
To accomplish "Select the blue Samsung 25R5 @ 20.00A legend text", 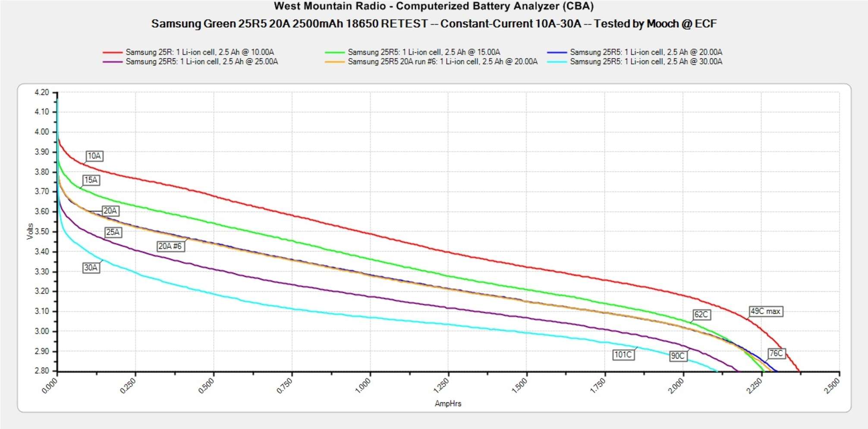I will [646, 52].
